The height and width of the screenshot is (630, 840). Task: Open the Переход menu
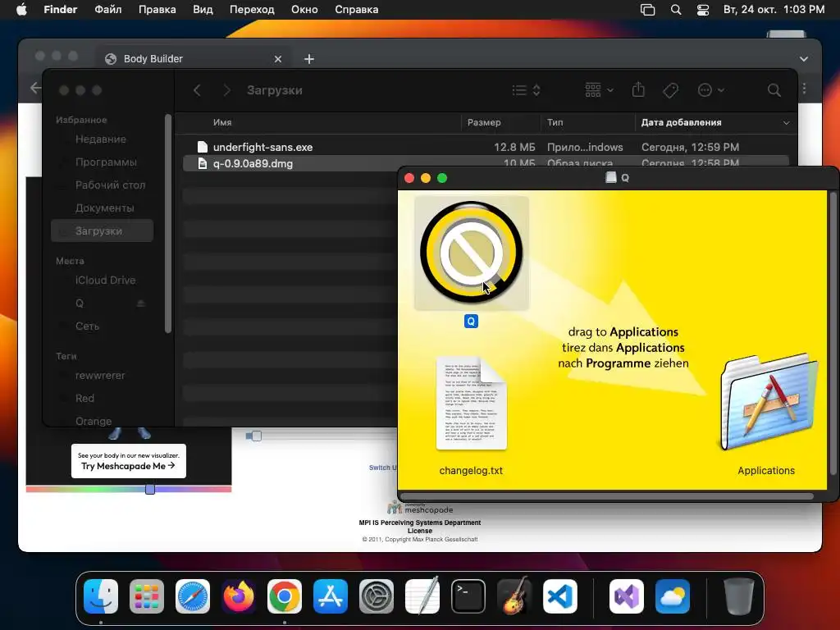click(x=252, y=10)
